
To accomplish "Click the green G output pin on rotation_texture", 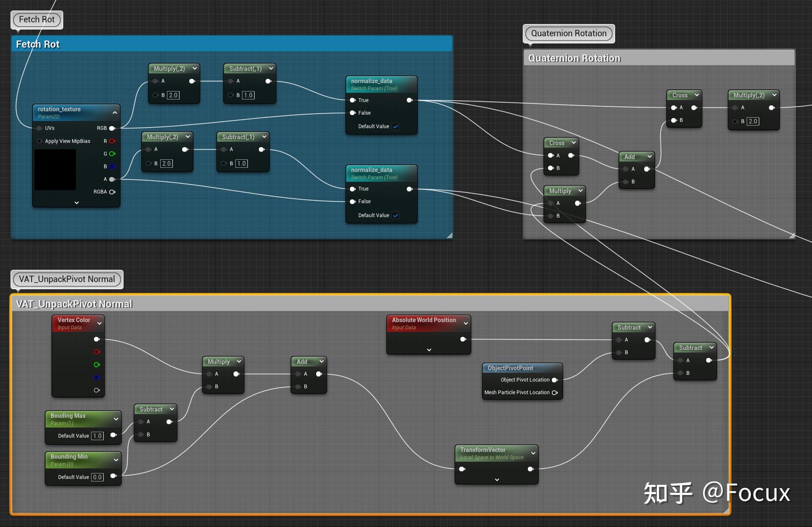I will [112, 154].
